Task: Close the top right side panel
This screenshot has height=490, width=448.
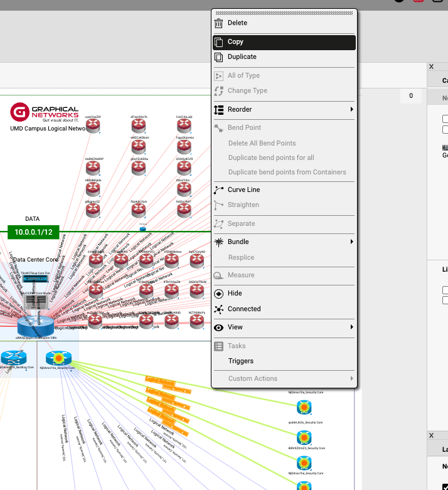Action: pyautogui.click(x=431, y=67)
